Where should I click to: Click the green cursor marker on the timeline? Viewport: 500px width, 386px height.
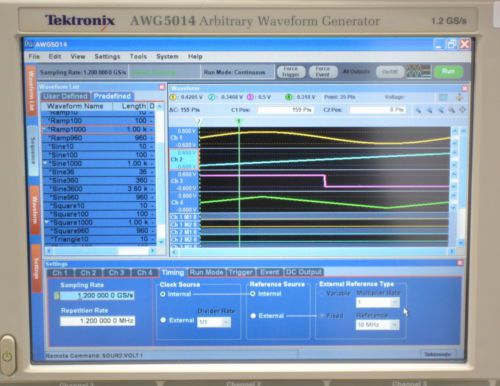239,121
